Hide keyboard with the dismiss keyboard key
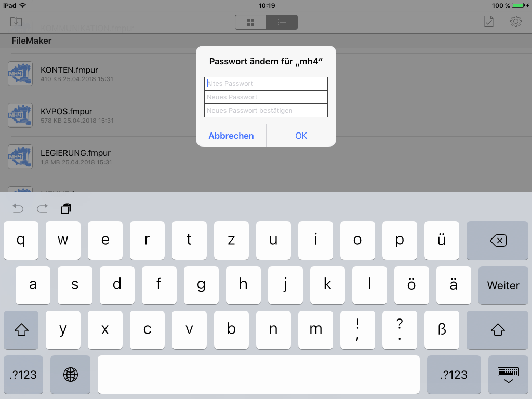This screenshot has height=399, width=532. [508, 374]
